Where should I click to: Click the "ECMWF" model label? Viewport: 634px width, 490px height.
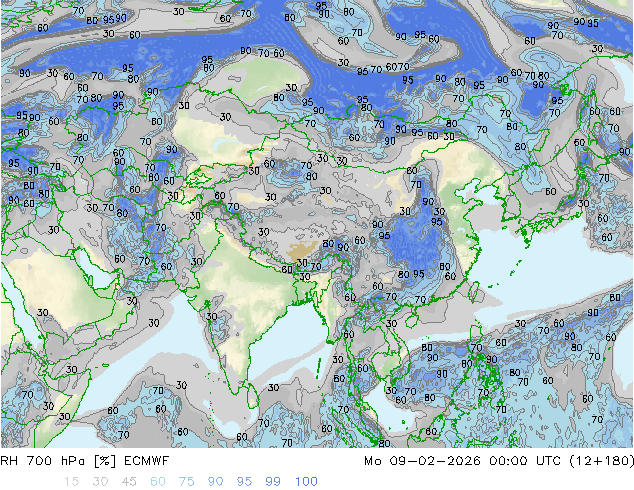[146, 461]
